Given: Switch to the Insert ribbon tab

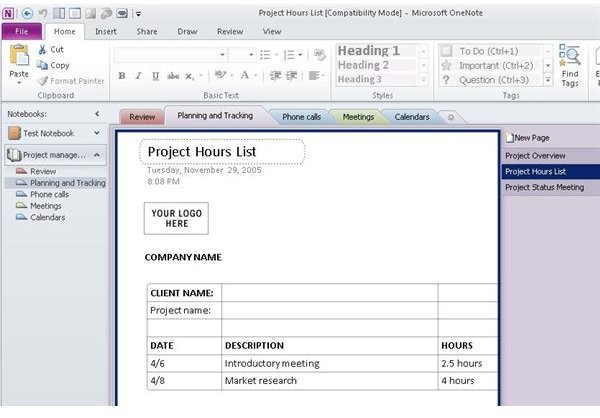Looking at the screenshot, I should 106,31.
